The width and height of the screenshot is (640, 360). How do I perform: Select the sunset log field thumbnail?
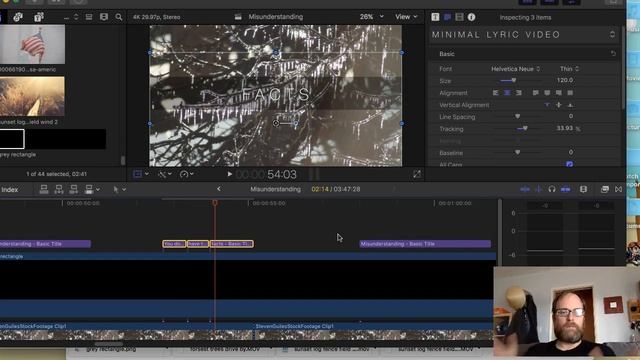32,97
